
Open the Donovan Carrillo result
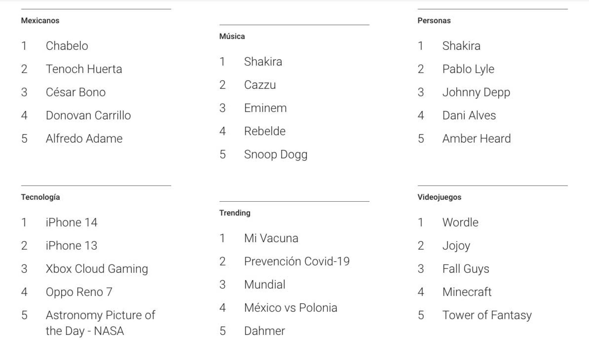pos(88,115)
